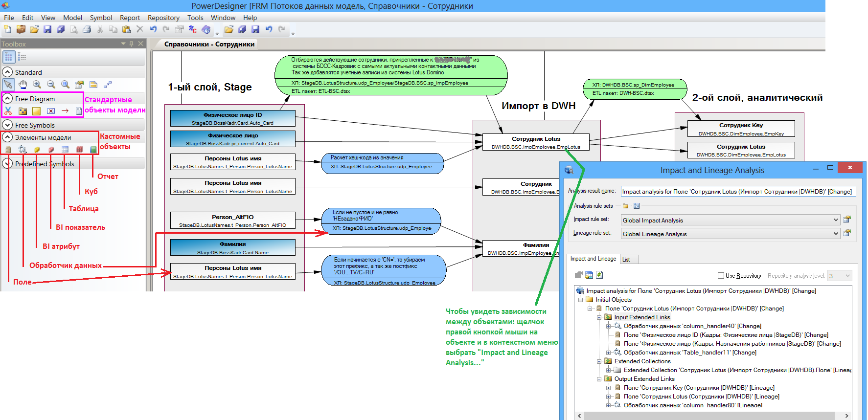
Task: Switch Toolbox to large icon view
Action: 8,57
